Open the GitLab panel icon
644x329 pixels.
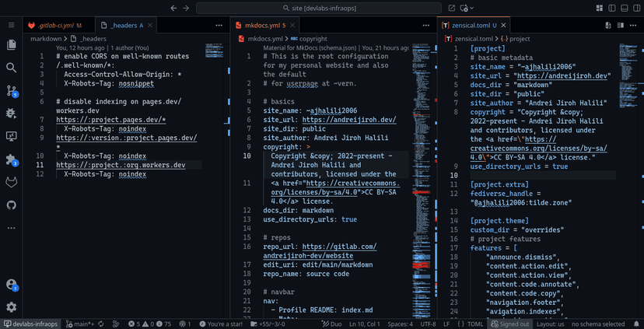[11, 182]
